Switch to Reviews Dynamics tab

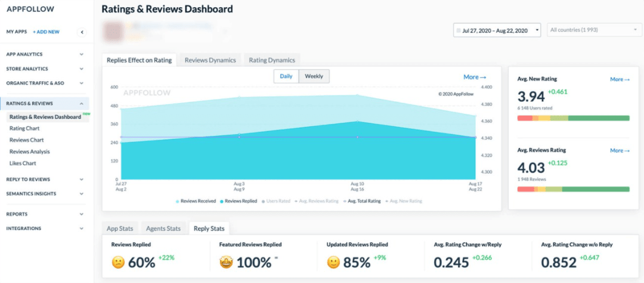(x=210, y=60)
